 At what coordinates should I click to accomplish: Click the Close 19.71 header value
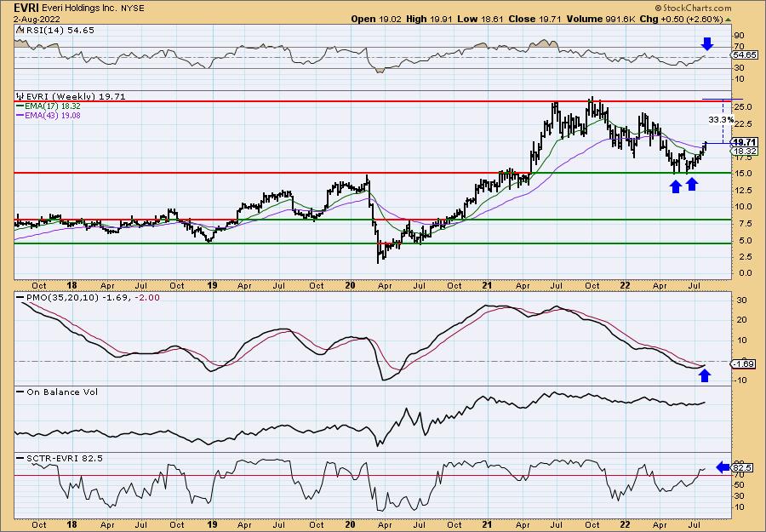(534, 19)
